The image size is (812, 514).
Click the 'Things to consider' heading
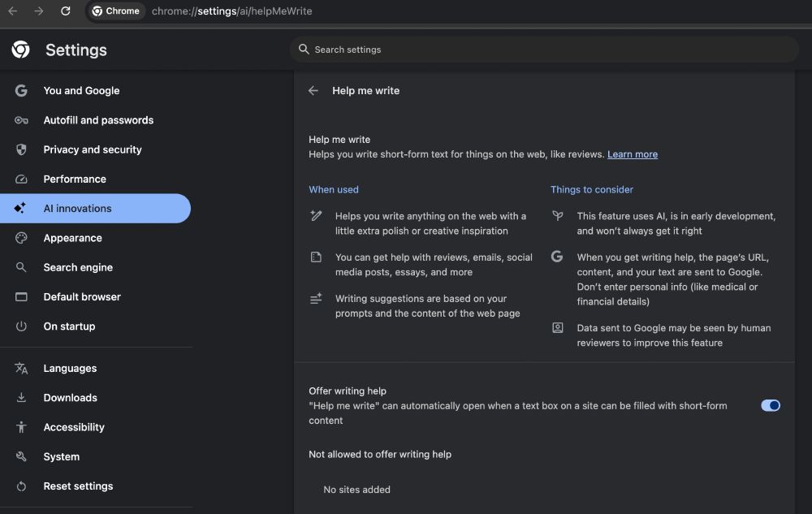point(591,189)
